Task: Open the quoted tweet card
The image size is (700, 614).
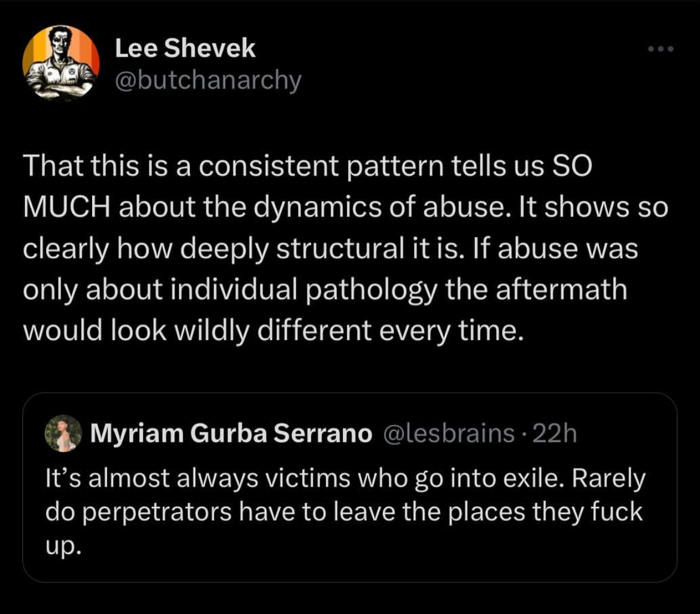Action: click(x=349, y=563)
